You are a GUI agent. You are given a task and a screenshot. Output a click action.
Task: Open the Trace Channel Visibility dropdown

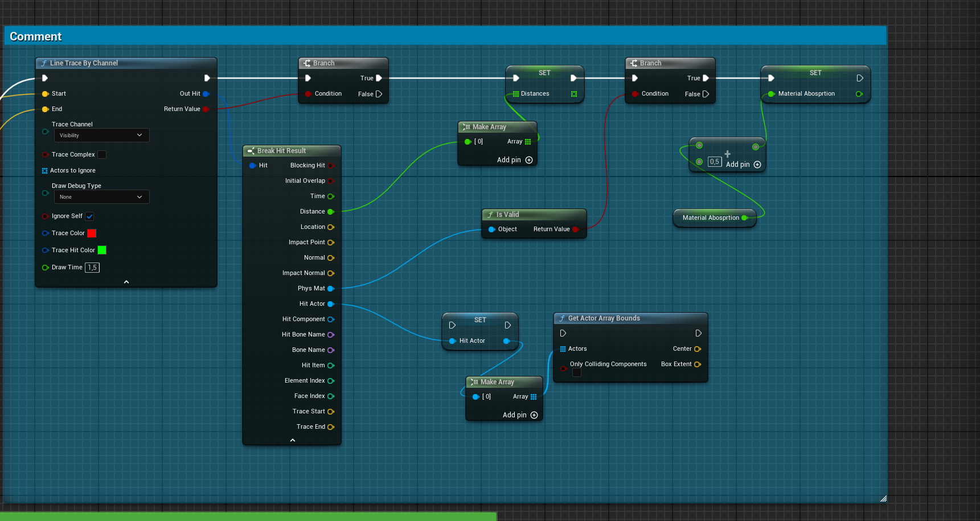pos(101,136)
